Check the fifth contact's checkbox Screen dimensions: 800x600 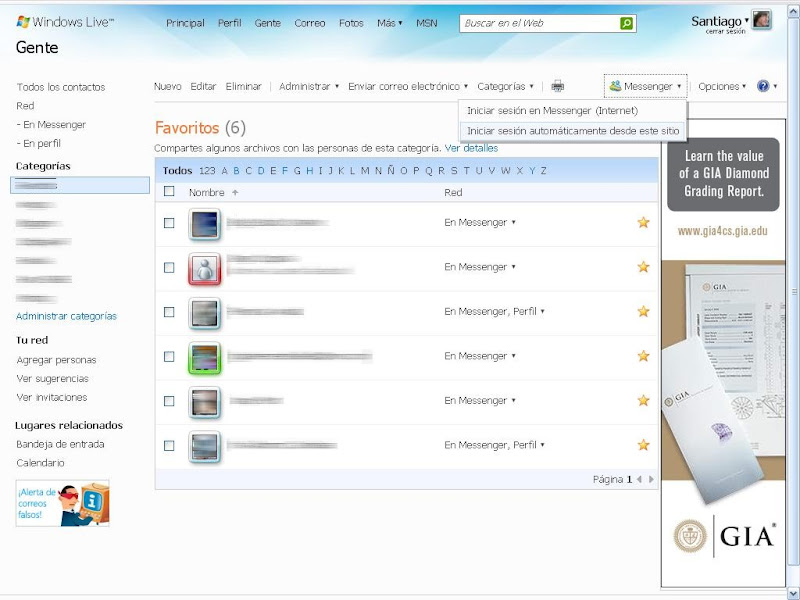[x=169, y=401]
